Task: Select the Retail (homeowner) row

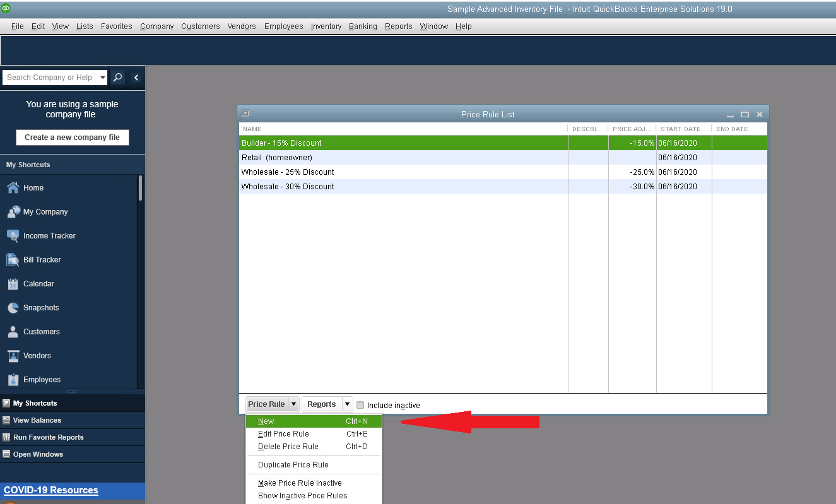Action: (x=503, y=158)
